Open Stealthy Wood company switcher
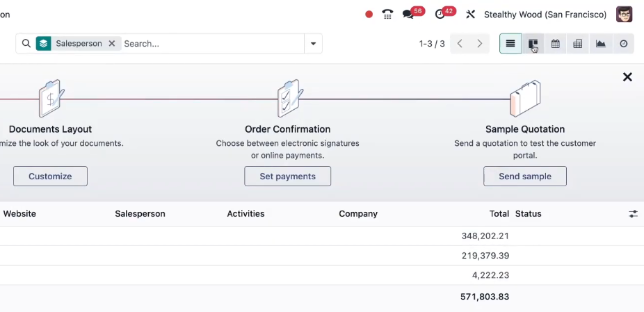Image resolution: width=644 pixels, height=312 pixels. (545, 15)
